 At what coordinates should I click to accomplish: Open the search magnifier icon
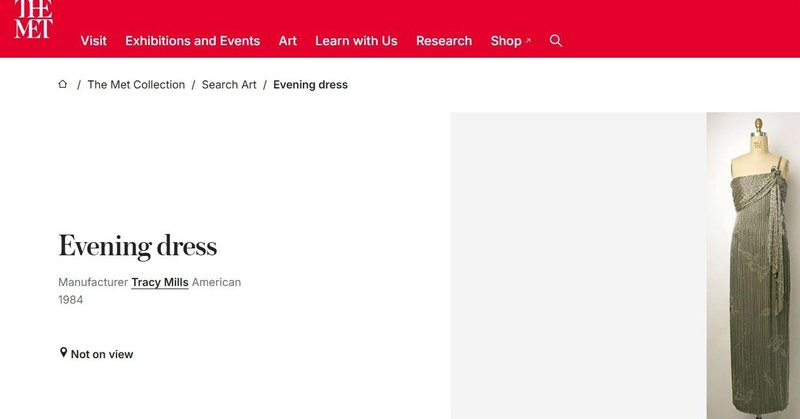pyautogui.click(x=556, y=41)
